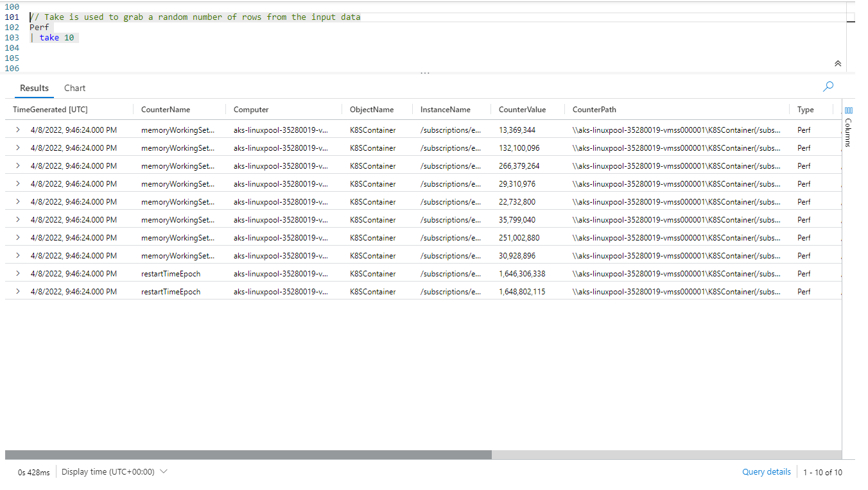This screenshot has width=868, height=490.
Task: Switch to the Chart tab
Action: 74,89
